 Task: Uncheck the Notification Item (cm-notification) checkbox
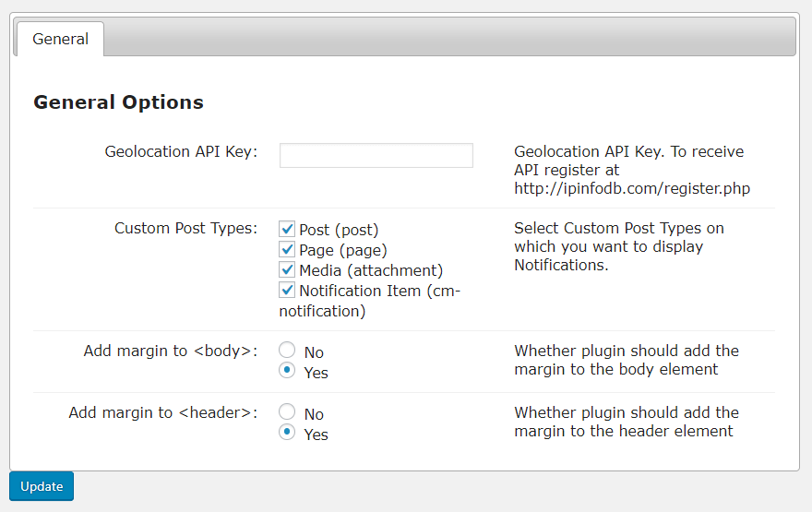[x=287, y=290]
